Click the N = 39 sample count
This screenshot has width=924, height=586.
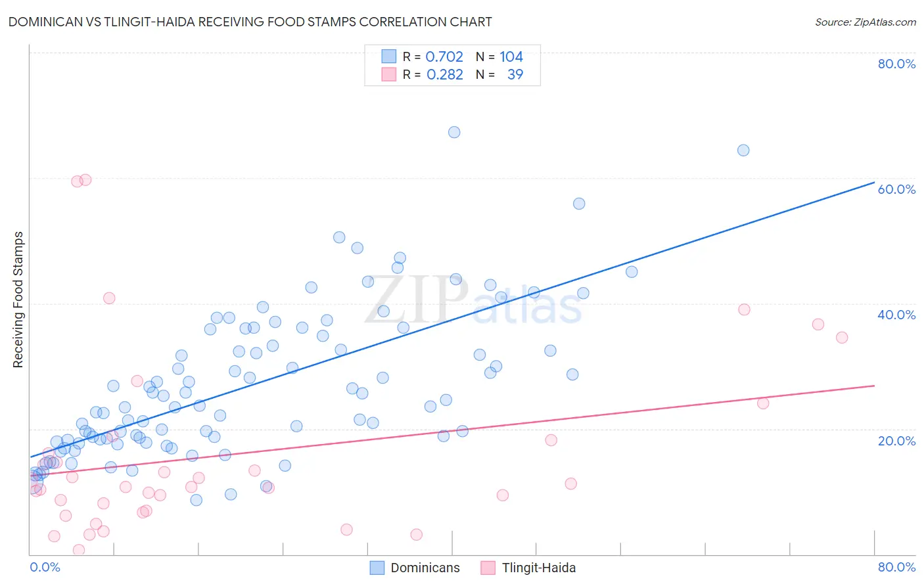tap(499, 74)
